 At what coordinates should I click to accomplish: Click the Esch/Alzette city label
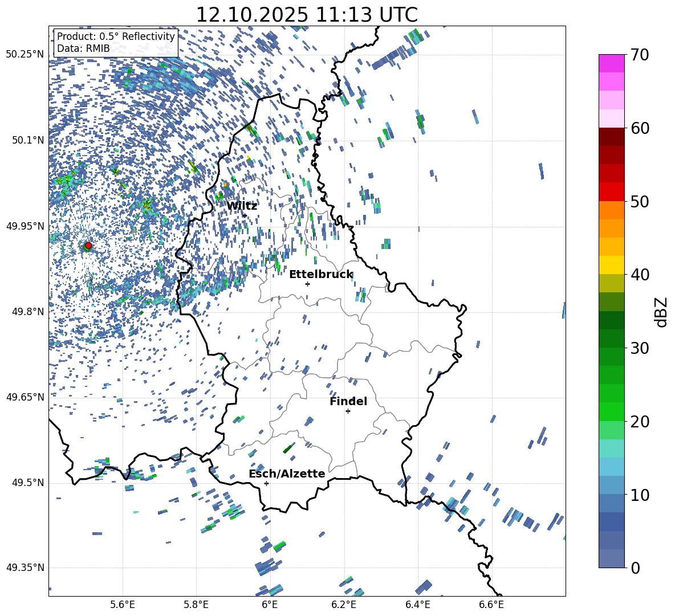(x=287, y=474)
